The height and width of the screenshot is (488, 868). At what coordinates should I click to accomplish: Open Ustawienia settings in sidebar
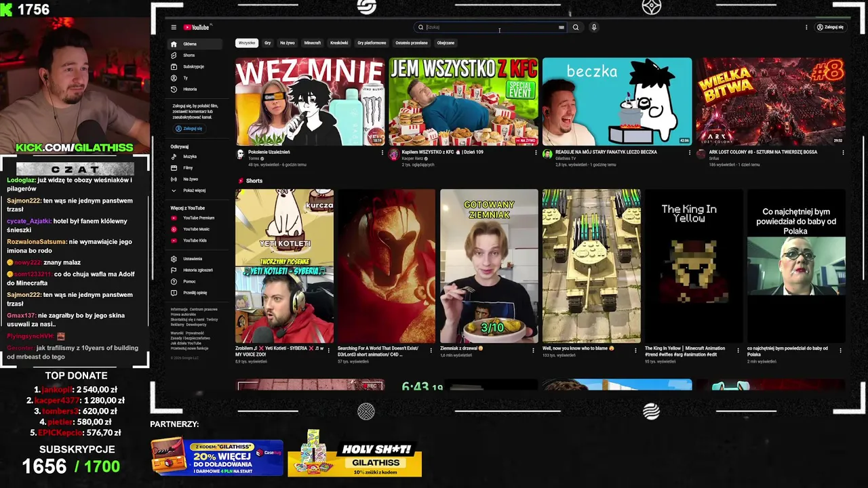click(x=195, y=259)
